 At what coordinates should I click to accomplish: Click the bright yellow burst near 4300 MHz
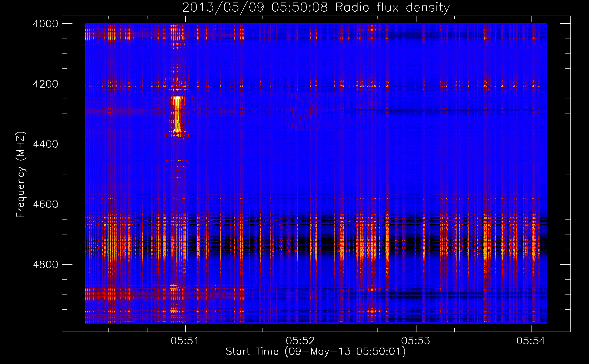(x=177, y=115)
